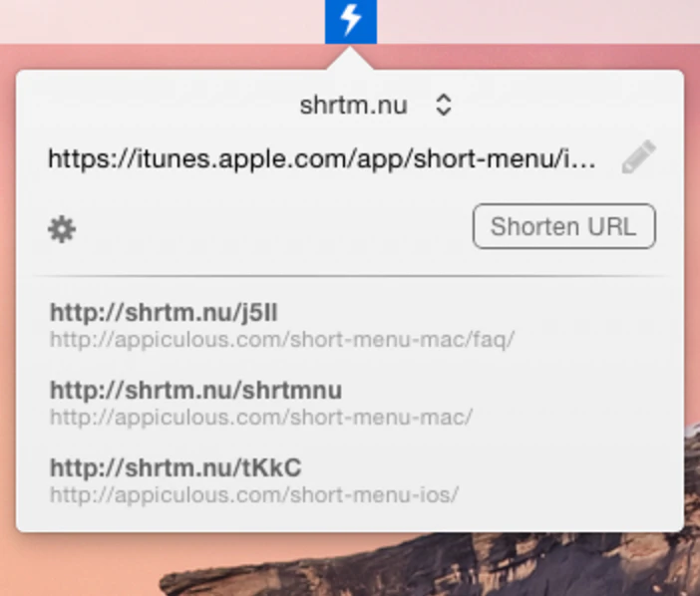Select the http://shrtm.nu/shrtmnu short link
The height and width of the screenshot is (596, 700).
[x=196, y=391]
